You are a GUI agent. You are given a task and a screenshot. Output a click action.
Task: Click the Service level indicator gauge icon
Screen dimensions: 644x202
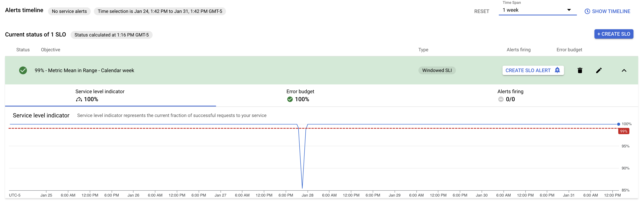[79, 99]
